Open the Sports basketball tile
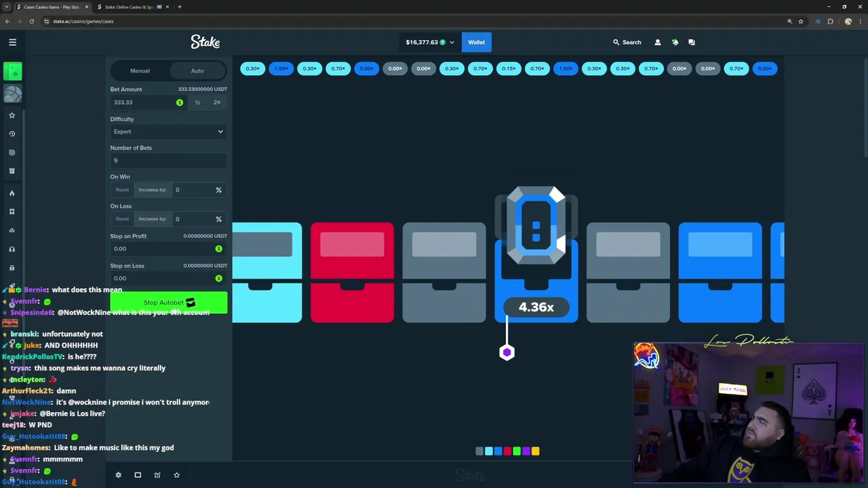Image resolution: width=868 pixels, height=488 pixels. tap(12, 94)
